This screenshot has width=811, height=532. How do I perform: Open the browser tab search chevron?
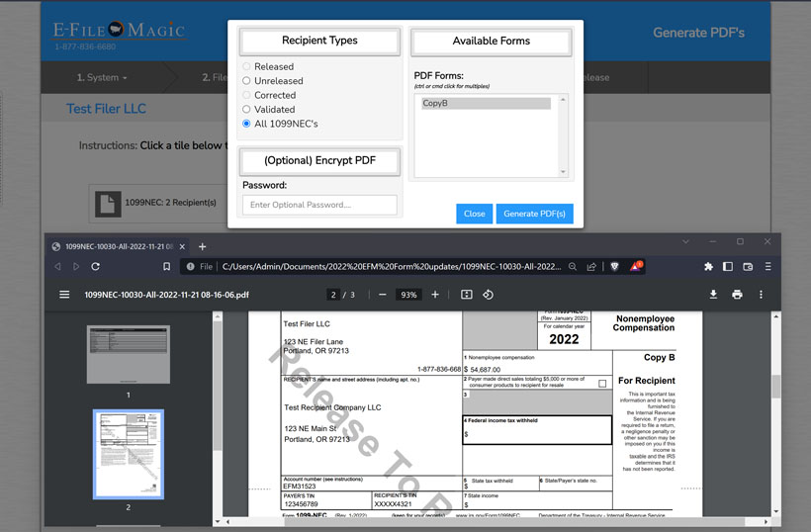point(685,241)
